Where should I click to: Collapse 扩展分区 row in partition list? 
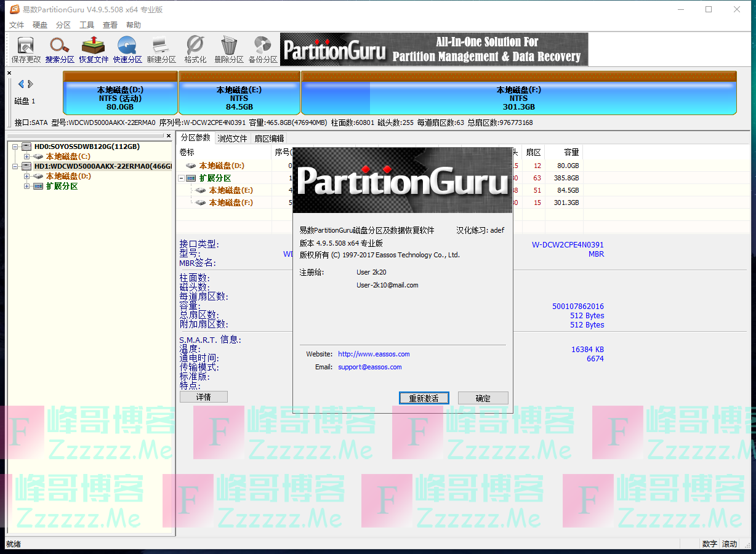pyautogui.click(x=182, y=178)
